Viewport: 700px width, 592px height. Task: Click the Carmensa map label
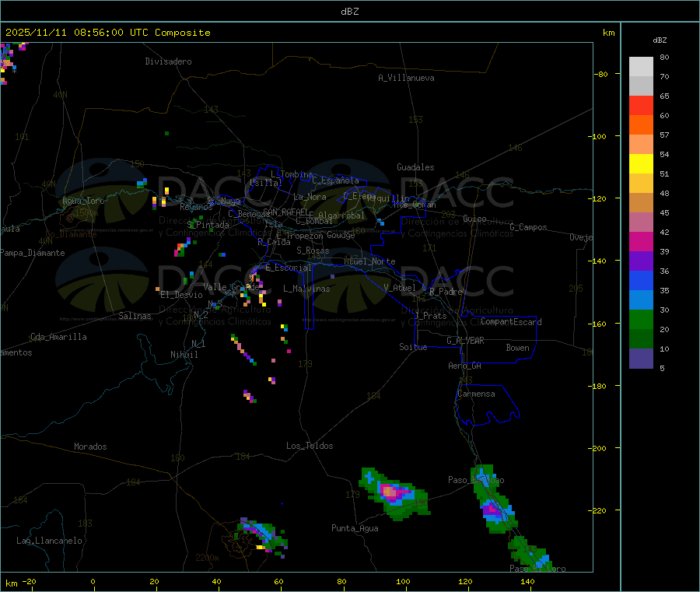476,394
